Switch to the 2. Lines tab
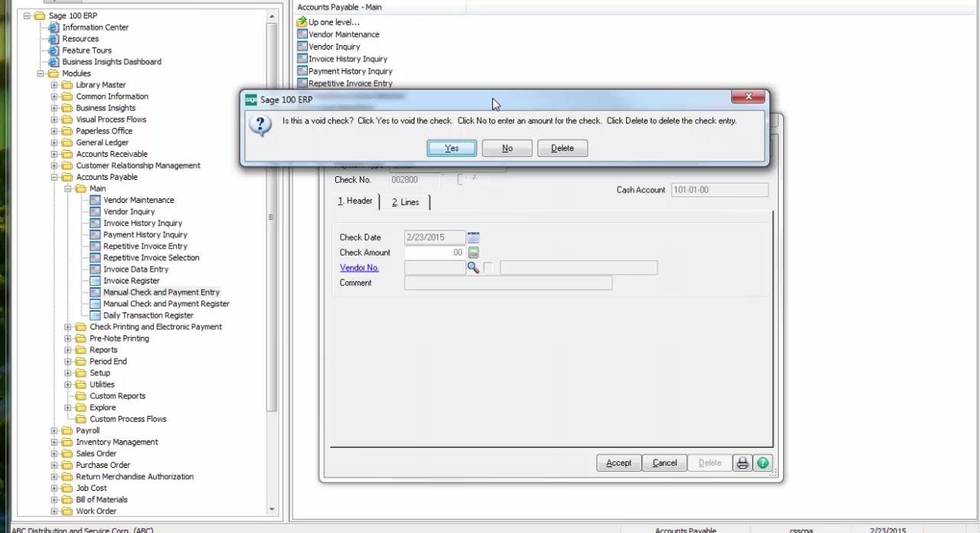The image size is (980, 533). 405,202
